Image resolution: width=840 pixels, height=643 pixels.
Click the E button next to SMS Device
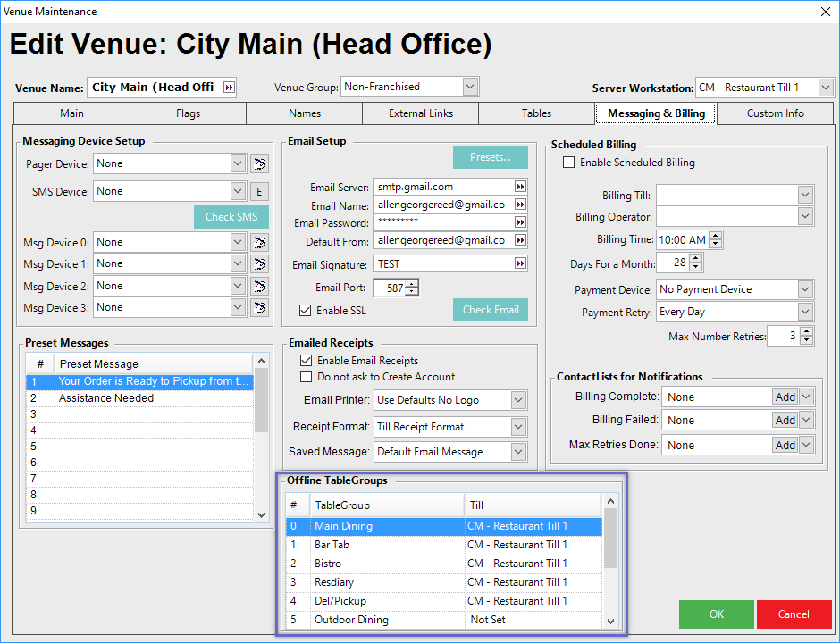coord(259,191)
